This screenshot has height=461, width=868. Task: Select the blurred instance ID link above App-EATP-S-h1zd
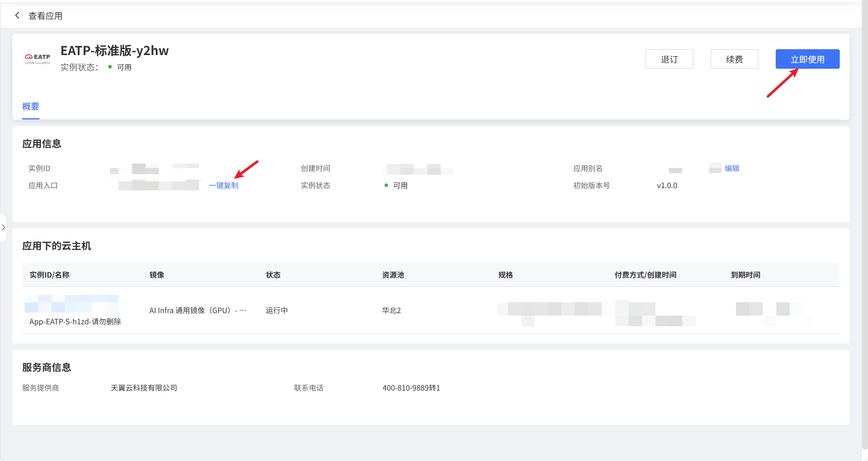click(x=71, y=304)
